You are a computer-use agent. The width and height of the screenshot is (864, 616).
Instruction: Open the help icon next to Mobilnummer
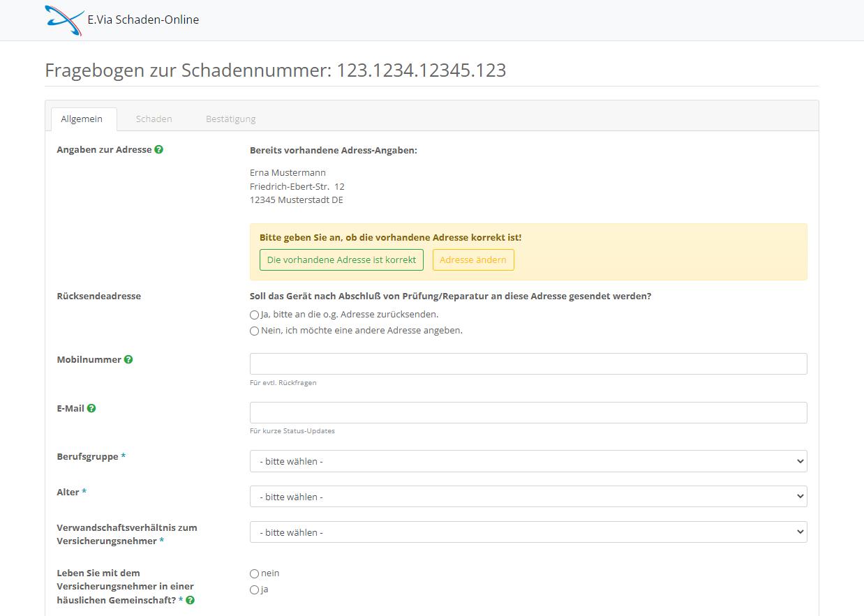coord(128,359)
